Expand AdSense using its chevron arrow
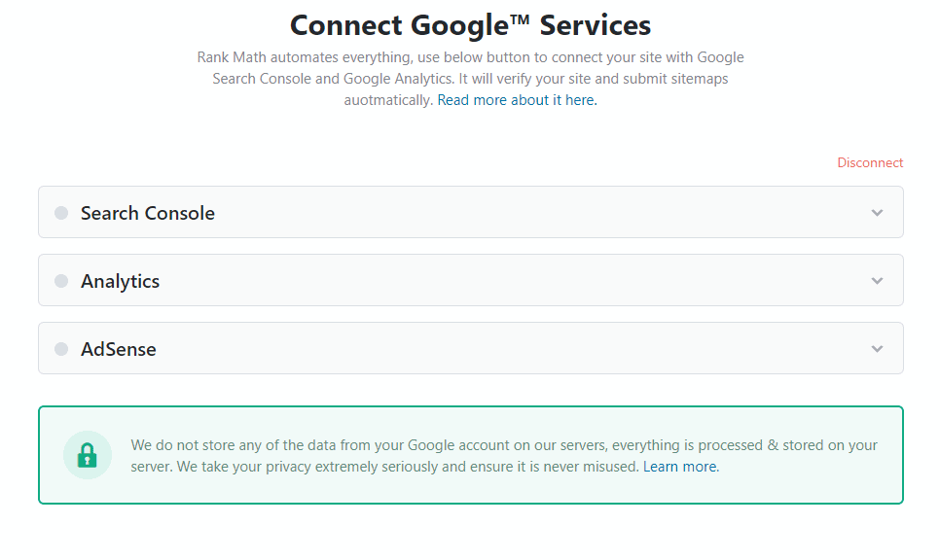 click(877, 349)
